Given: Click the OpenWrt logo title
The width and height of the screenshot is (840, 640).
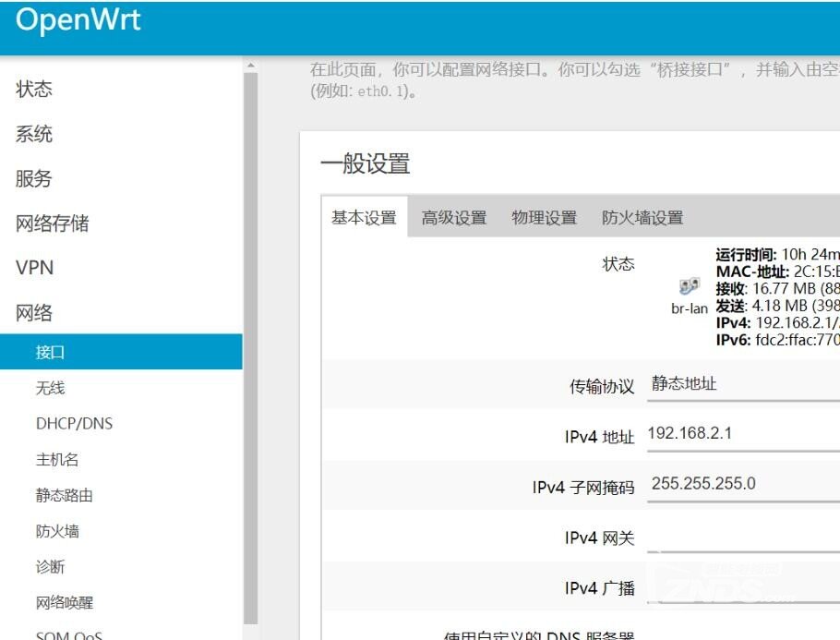Looking at the screenshot, I should pos(78,20).
